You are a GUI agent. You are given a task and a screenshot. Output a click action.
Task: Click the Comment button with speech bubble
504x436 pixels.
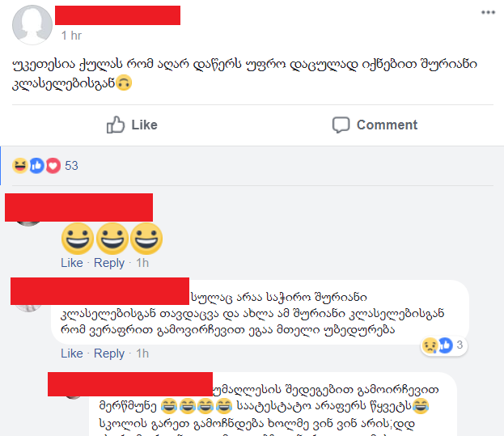click(x=375, y=125)
